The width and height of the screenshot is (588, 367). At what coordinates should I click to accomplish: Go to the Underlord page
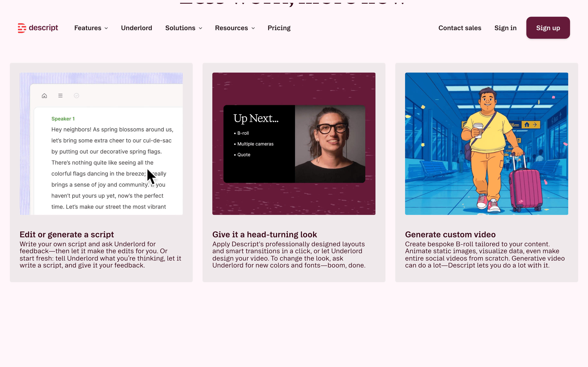(x=137, y=28)
